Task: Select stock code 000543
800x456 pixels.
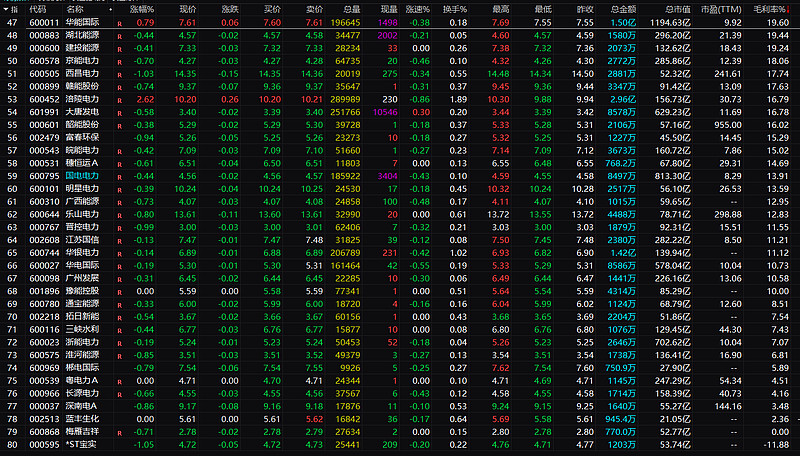Action: click(x=44, y=150)
